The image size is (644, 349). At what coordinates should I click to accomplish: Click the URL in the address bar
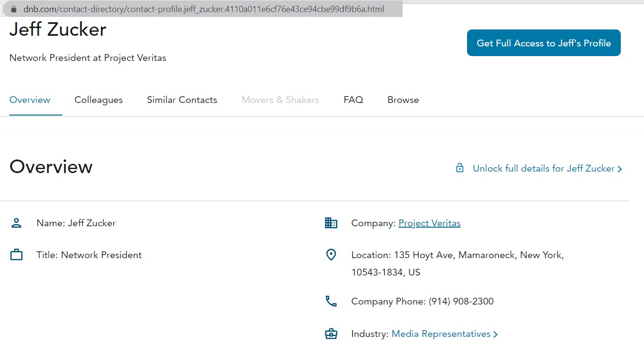pos(204,9)
